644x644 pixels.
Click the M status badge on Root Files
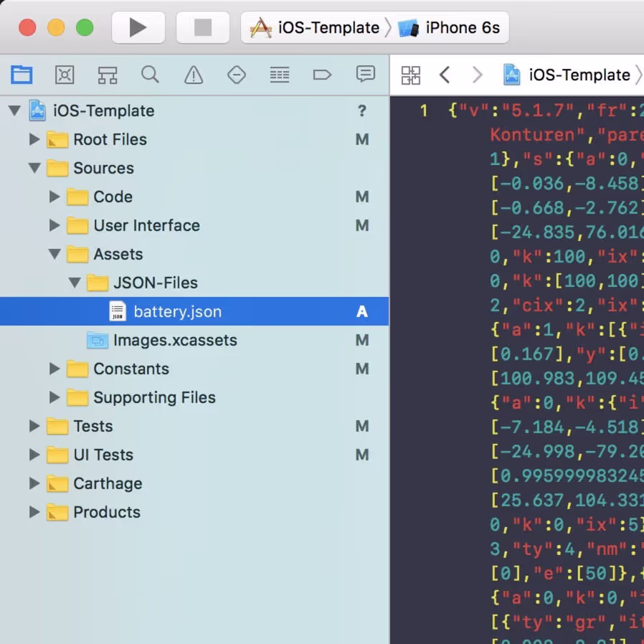point(362,139)
